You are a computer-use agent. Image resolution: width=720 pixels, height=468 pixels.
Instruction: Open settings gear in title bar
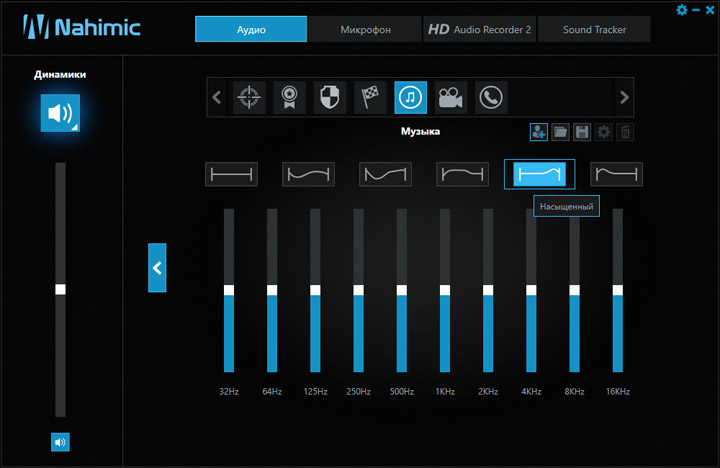click(x=682, y=10)
